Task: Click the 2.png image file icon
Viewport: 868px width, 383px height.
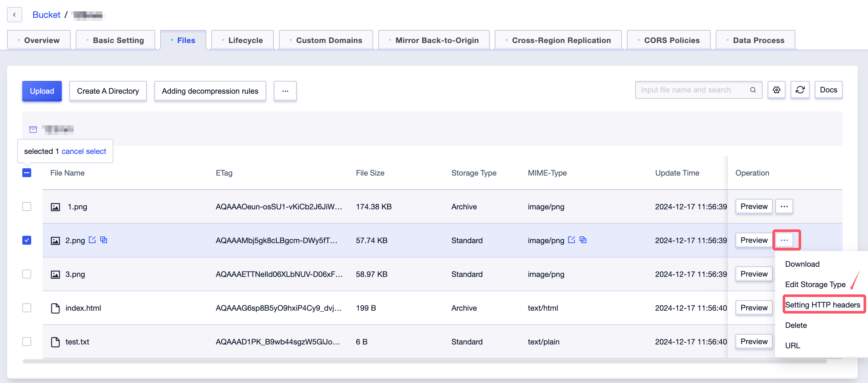Action: [55, 240]
